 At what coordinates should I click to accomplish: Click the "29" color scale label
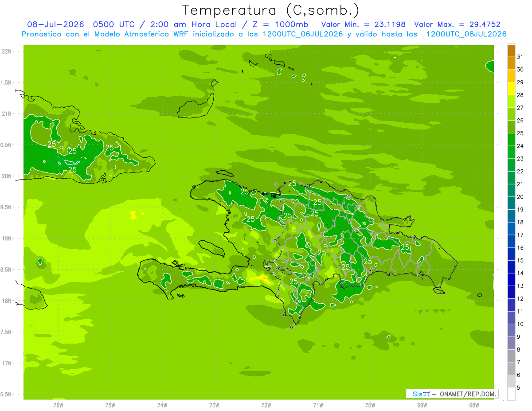click(x=520, y=82)
